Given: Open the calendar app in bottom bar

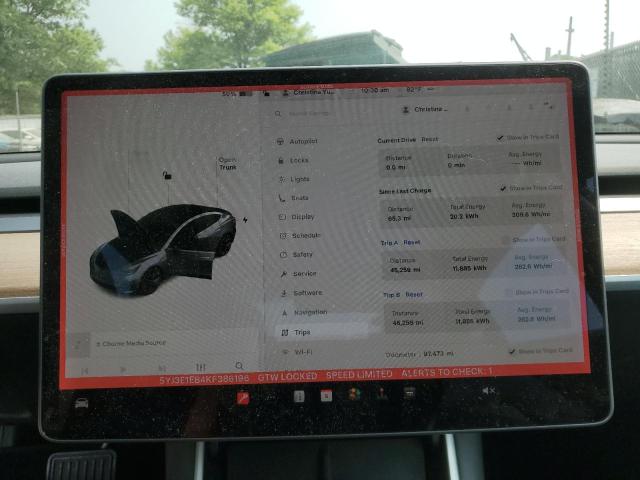Looking at the screenshot, I should point(326,396).
